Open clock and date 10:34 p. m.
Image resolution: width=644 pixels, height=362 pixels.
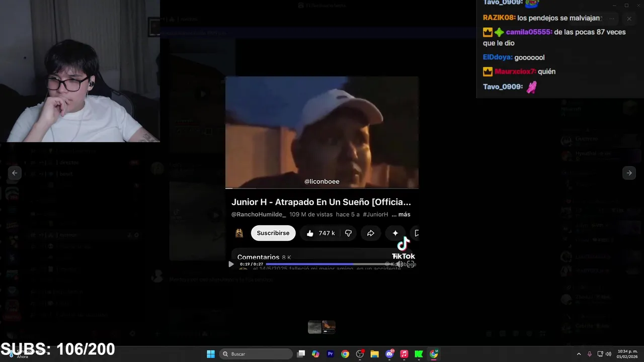627,354
